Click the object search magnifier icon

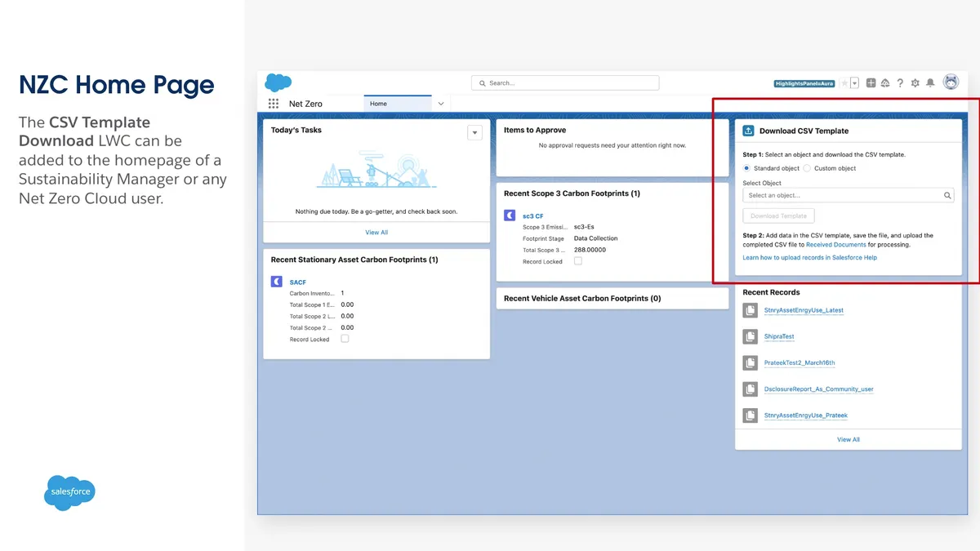tap(947, 196)
